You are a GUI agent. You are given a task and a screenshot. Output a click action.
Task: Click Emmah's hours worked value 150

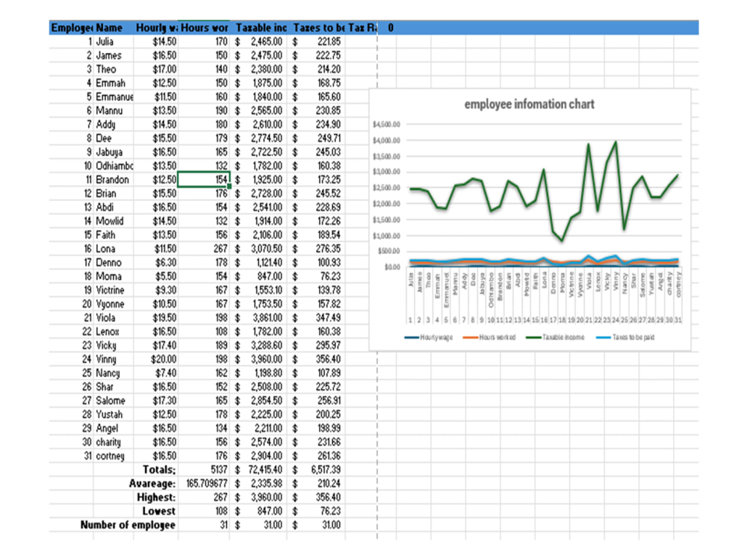[204, 83]
